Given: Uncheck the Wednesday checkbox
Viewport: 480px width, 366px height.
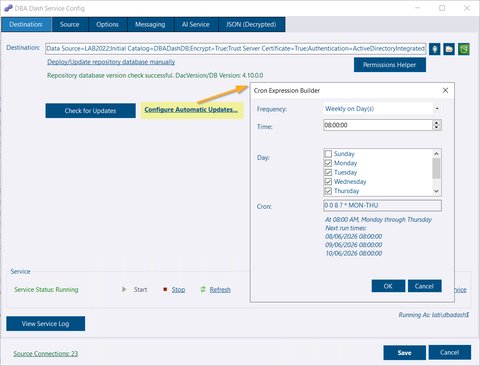Looking at the screenshot, I should coord(328,182).
